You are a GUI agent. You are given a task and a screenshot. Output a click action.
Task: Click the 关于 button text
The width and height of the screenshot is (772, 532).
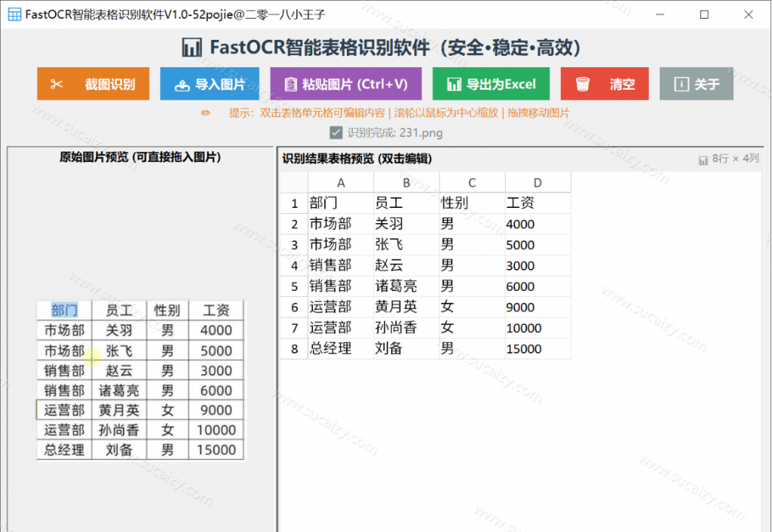[x=706, y=84]
